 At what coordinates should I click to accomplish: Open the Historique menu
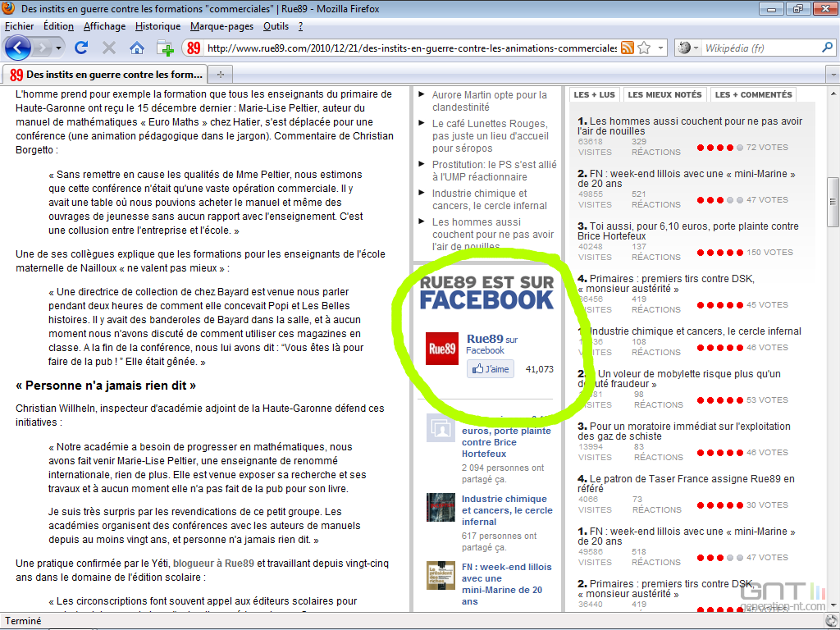point(158,26)
